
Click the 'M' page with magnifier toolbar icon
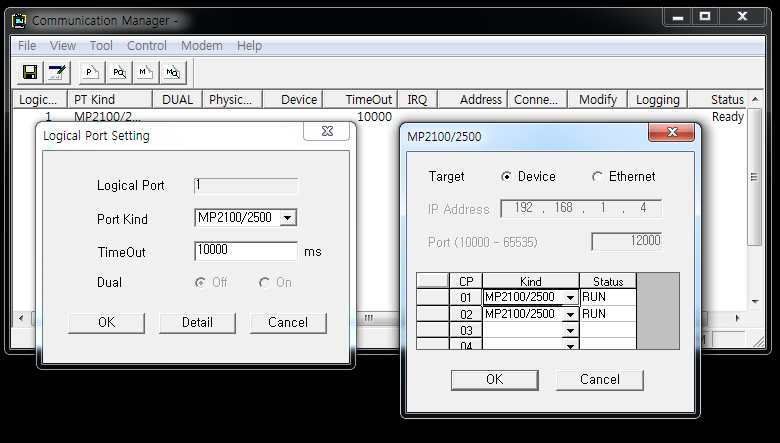(173, 73)
